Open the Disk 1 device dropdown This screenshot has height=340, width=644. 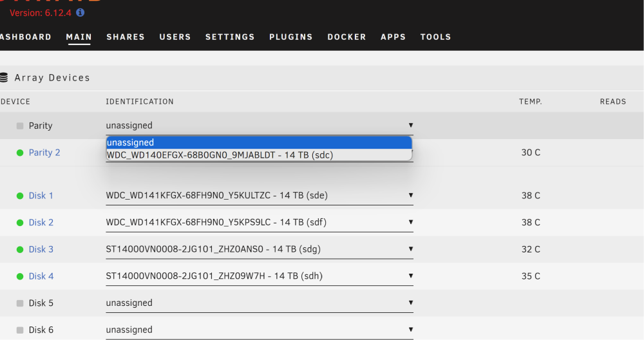coord(260,196)
